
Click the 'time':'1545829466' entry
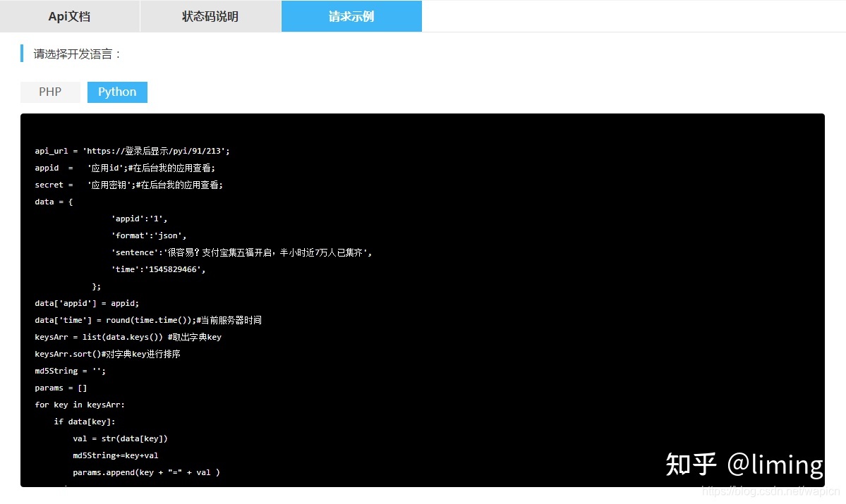pyautogui.click(x=159, y=269)
